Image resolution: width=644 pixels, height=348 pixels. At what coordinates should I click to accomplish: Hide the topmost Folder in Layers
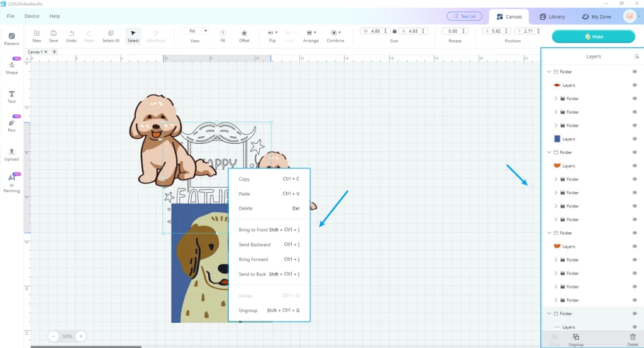[635, 72]
